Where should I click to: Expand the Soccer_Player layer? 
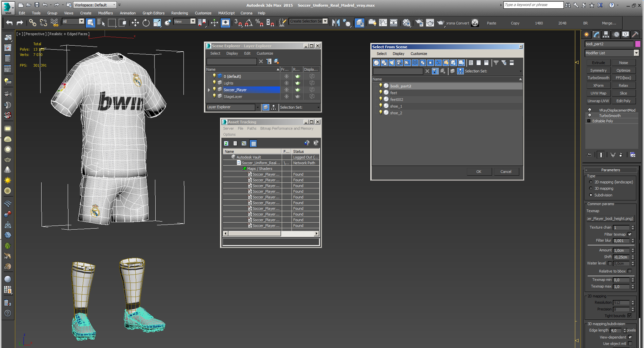pos(209,90)
